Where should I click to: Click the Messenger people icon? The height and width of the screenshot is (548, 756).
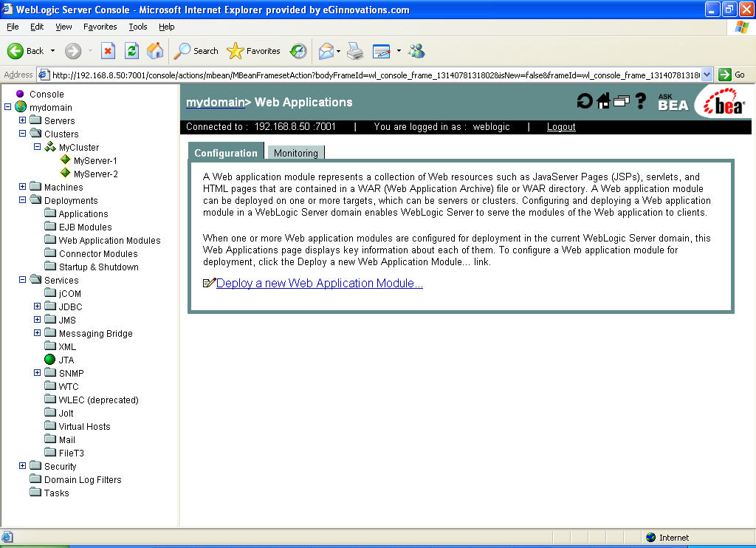pos(416,51)
